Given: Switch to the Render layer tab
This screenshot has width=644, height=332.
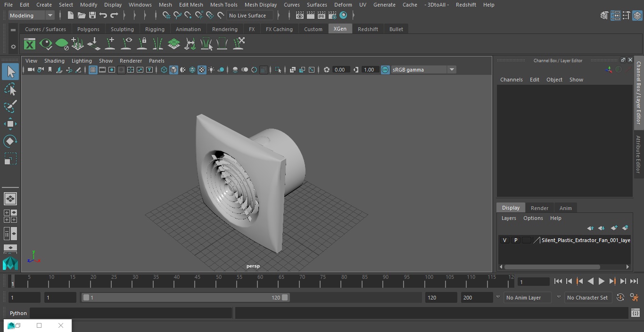Looking at the screenshot, I should (x=539, y=208).
